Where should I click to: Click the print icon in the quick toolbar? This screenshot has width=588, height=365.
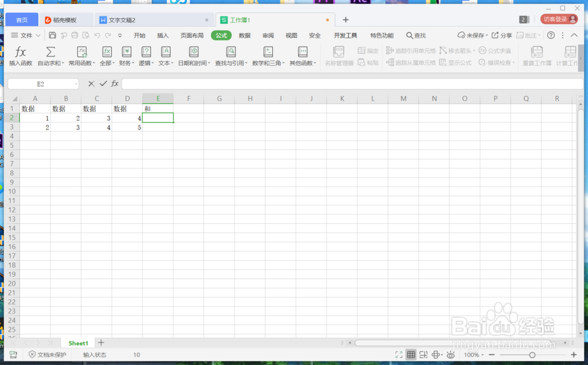click(75, 35)
